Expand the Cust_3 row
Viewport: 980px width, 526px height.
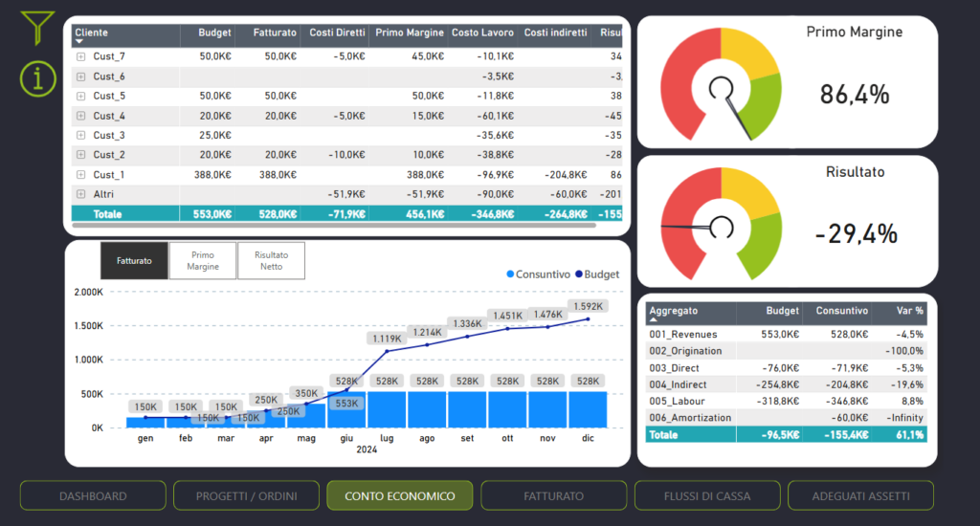point(80,135)
